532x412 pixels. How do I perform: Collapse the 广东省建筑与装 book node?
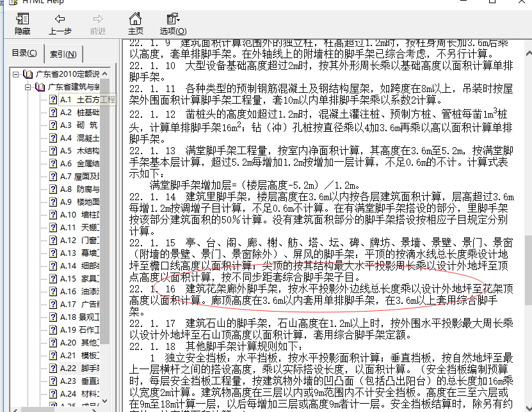[x=28, y=87]
